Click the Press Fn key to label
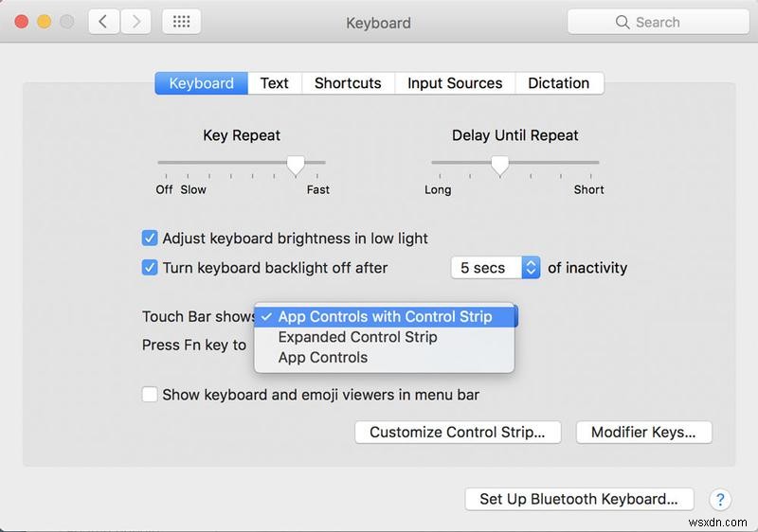758x532 pixels. (194, 346)
